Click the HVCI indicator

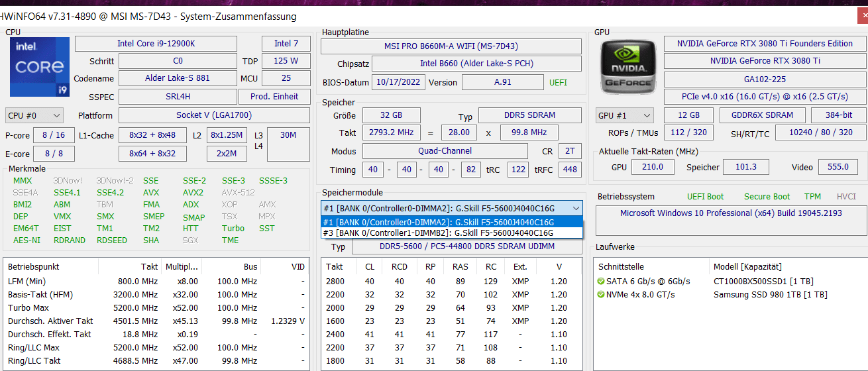846,197
